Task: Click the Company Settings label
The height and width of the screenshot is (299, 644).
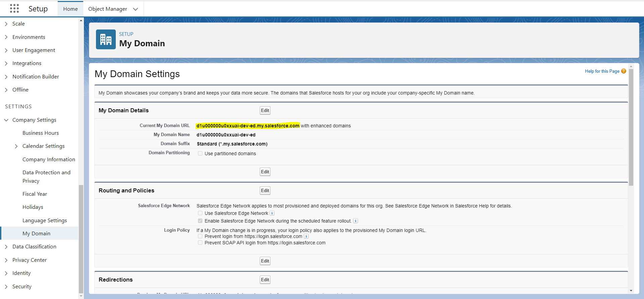Action: pos(34,120)
